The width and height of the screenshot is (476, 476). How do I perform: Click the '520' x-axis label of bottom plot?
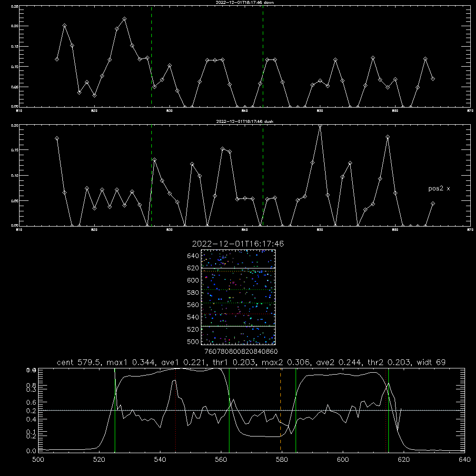pos(99,460)
